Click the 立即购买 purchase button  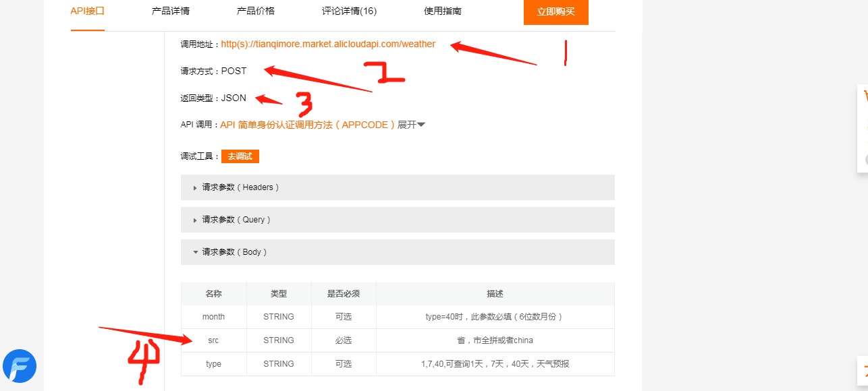click(x=555, y=12)
